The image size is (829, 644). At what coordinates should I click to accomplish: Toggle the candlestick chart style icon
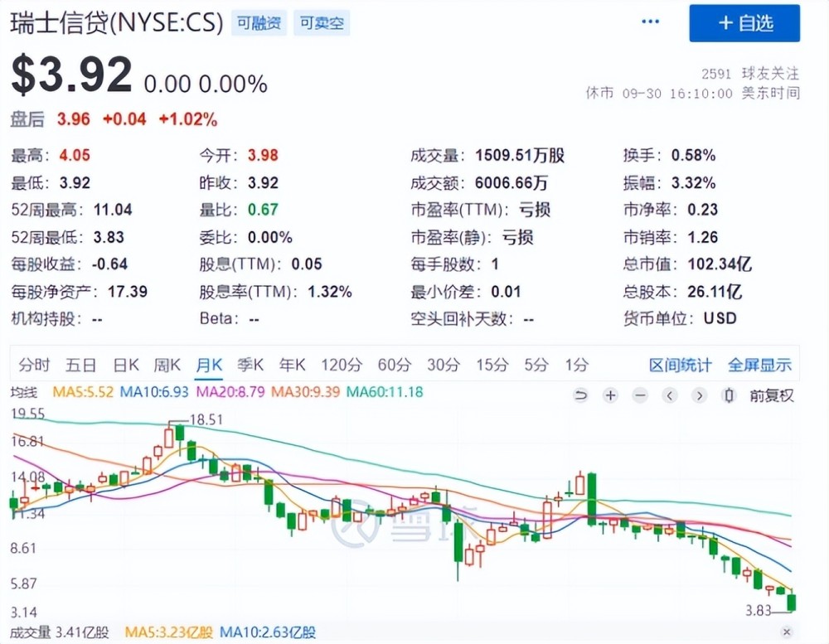pyautogui.click(x=729, y=395)
